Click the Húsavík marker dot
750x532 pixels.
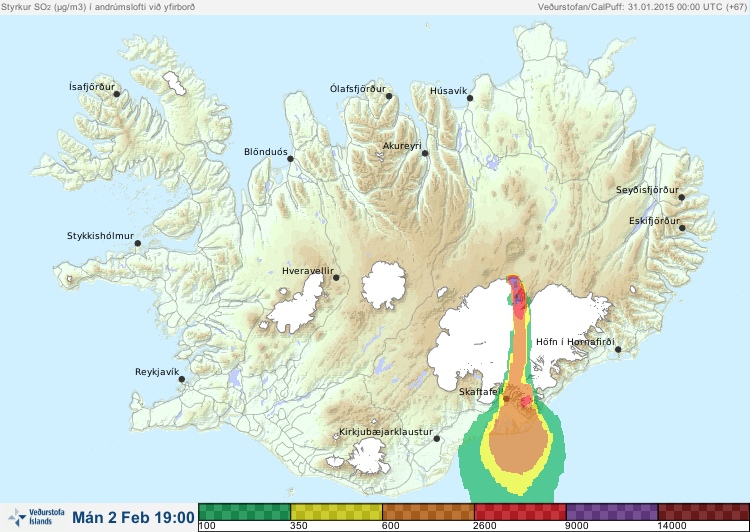470,98
